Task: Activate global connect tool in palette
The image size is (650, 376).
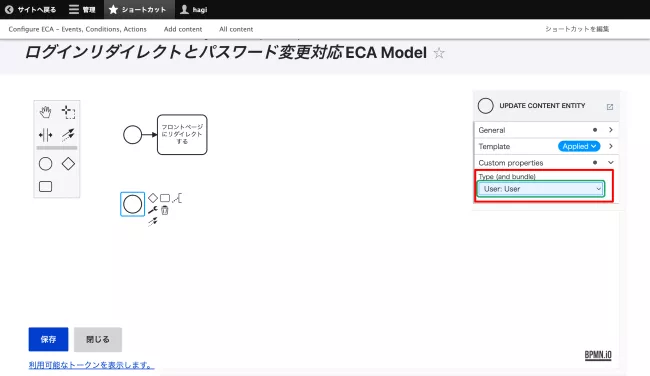Action: 68,134
